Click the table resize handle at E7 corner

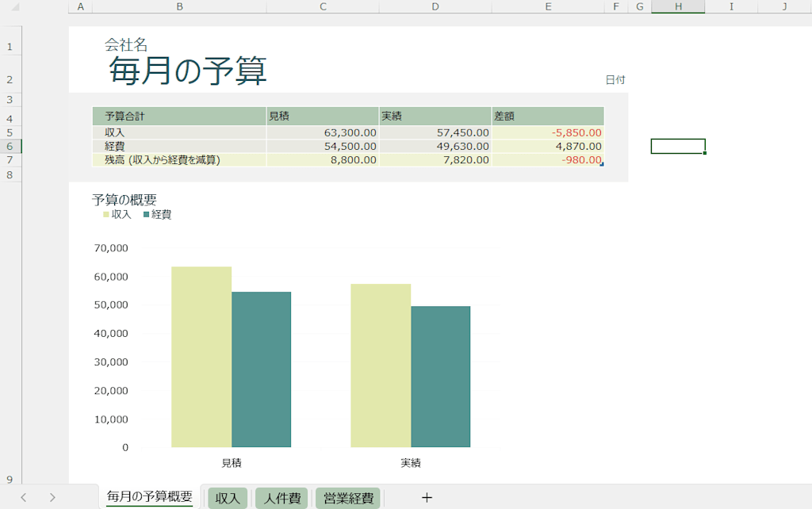click(x=602, y=164)
